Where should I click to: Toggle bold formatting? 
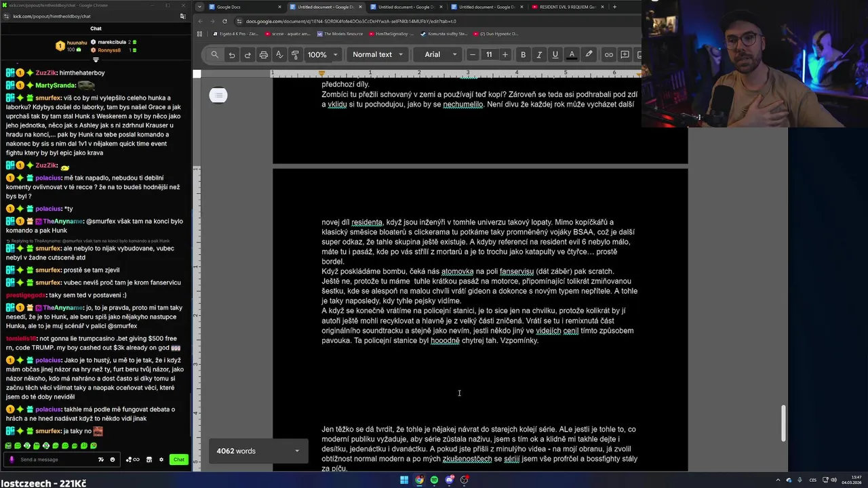click(523, 55)
